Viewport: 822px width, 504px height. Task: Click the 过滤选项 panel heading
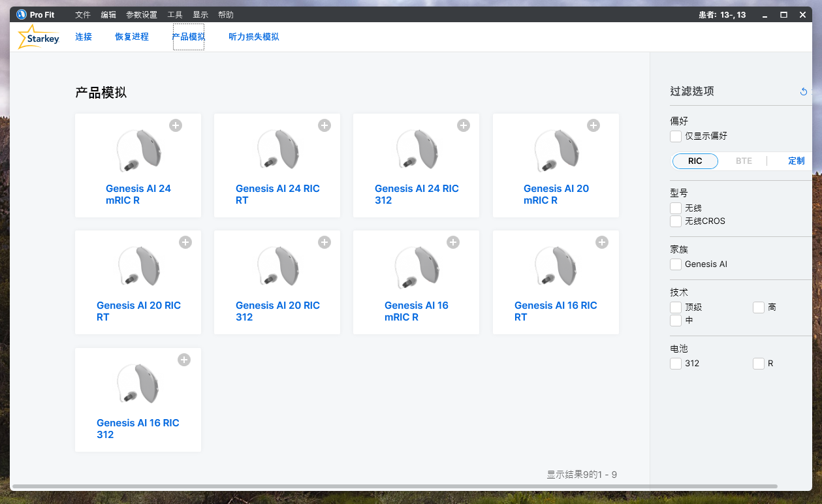point(692,91)
